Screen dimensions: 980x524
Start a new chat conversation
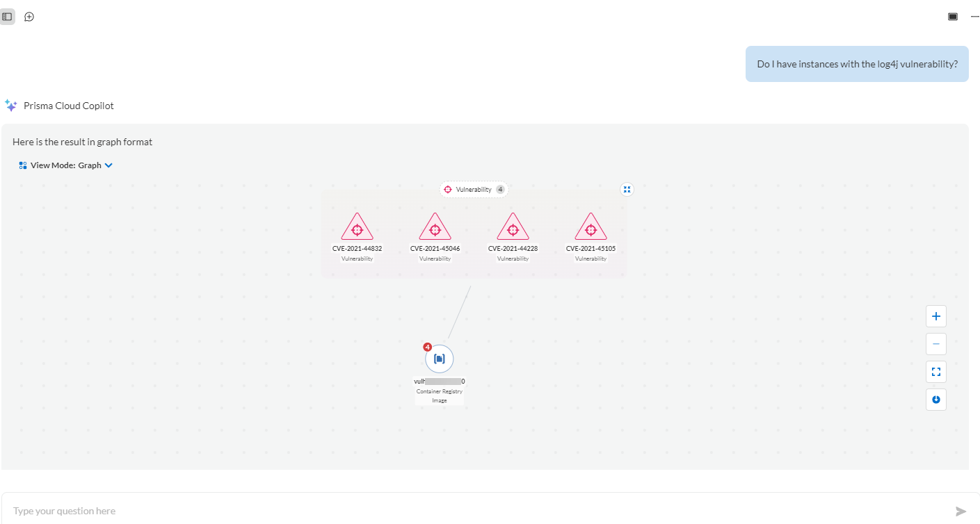pos(29,17)
